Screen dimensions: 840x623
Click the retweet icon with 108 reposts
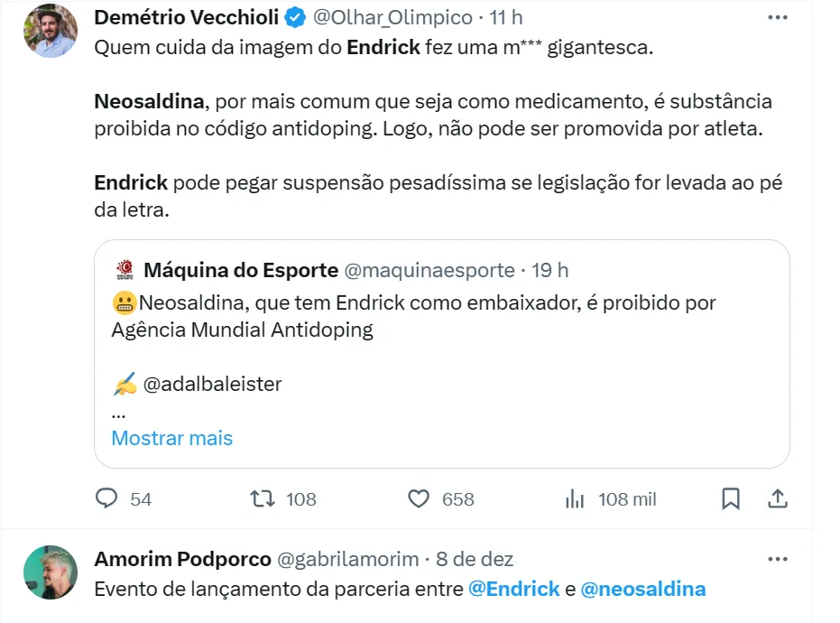(262, 498)
